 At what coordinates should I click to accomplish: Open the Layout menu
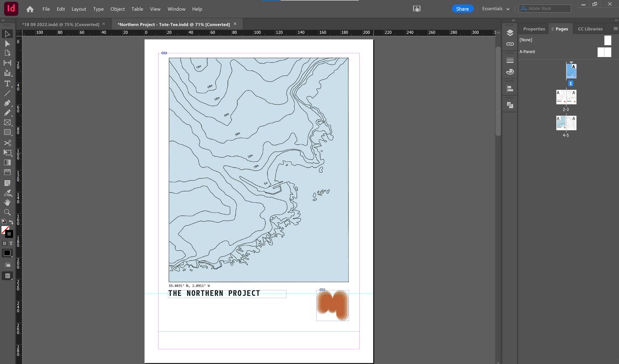[x=78, y=9]
